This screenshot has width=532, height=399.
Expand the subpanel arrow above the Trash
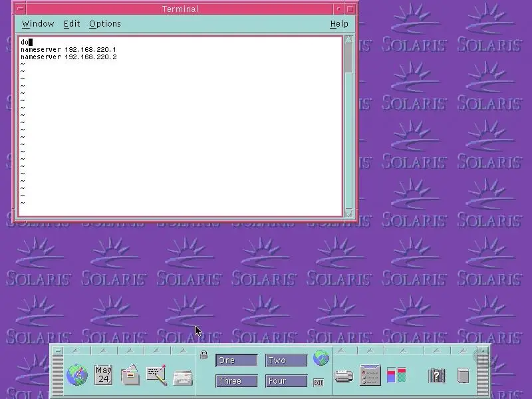click(x=464, y=350)
